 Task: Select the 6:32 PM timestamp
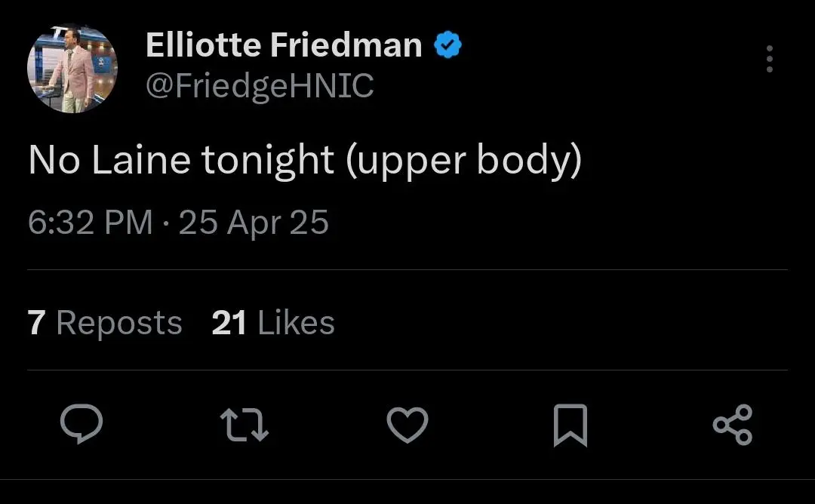[91, 223]
